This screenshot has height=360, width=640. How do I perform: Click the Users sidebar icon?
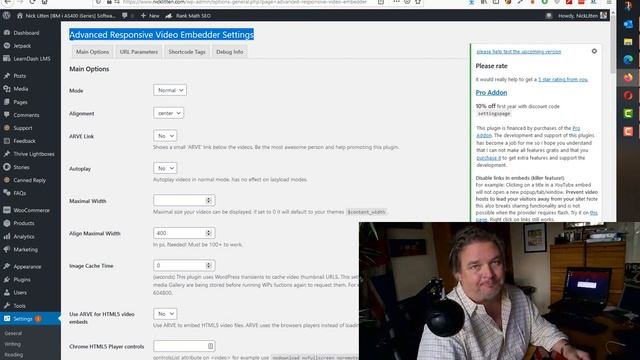[x=7, y=293]
